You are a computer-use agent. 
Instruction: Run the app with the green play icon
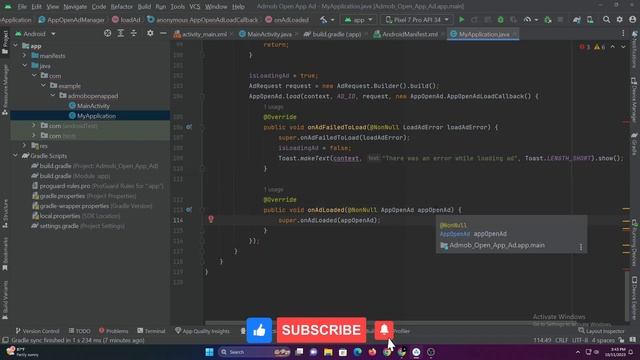[462, 20]
